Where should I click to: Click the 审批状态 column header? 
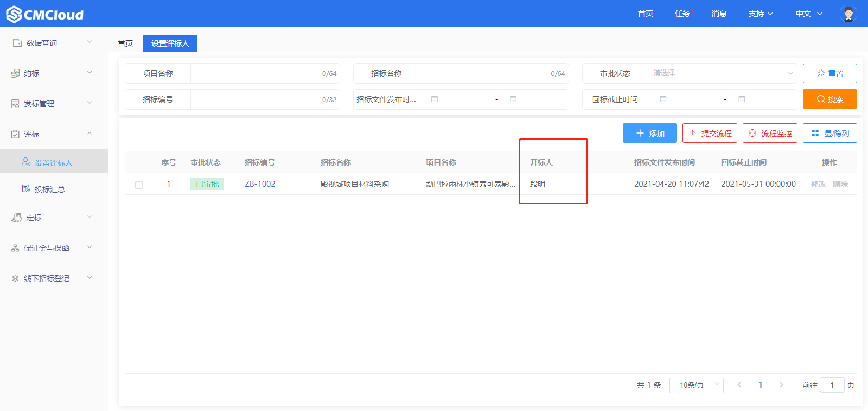(206, 162)
